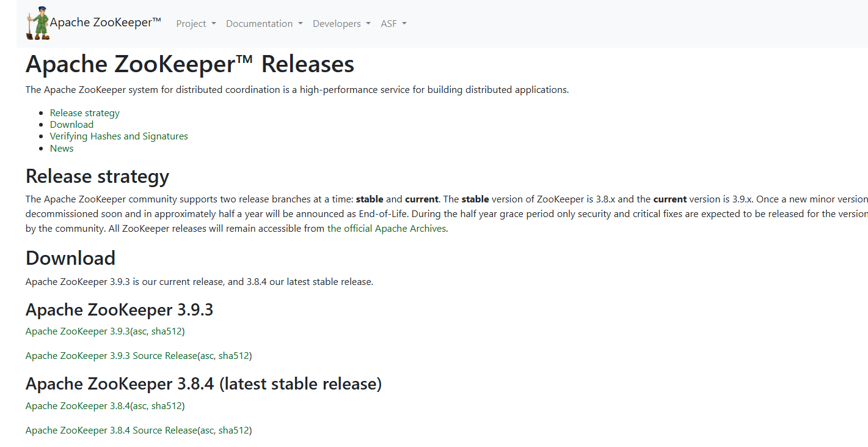The height and width of the screenshot is (447, 868).
Task: Open asc signature for 3.9.3 Source Release
Action: [x=207, y=356]
